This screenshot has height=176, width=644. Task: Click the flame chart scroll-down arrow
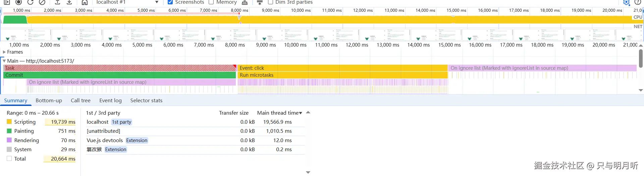click(x=641, y=90)
